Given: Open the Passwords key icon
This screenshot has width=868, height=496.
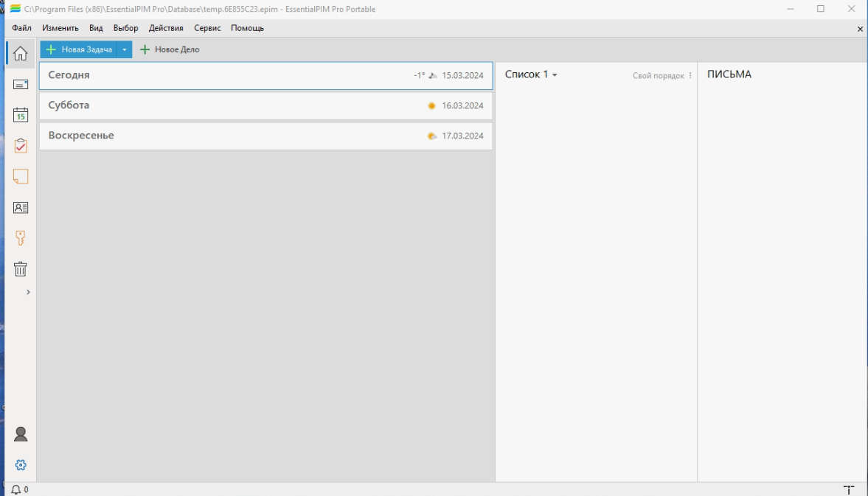Looking at the screenshot, I should click(21, 238).
